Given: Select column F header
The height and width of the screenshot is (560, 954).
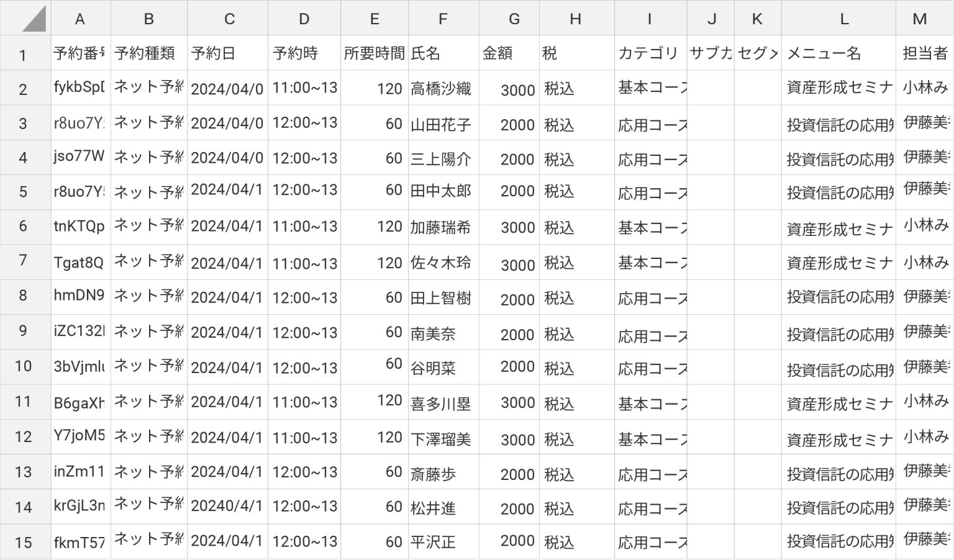Looking at the screenshot, I should pos(442,19).
